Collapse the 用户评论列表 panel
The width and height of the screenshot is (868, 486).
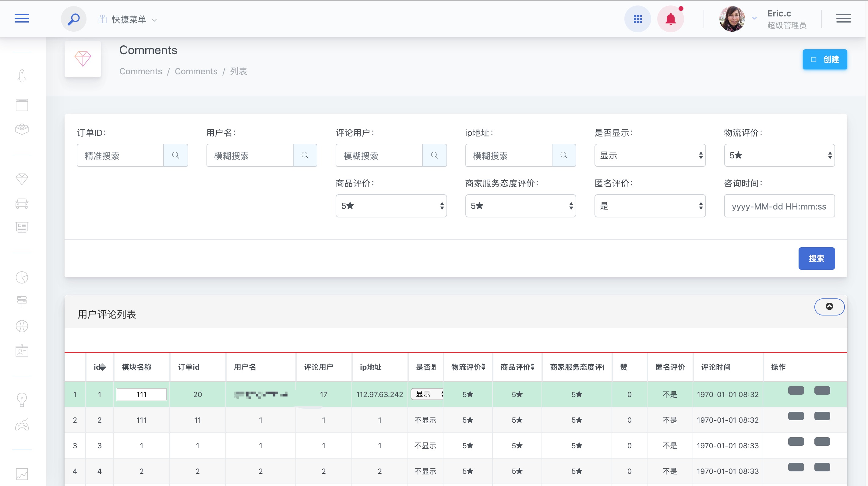(829, 306)
